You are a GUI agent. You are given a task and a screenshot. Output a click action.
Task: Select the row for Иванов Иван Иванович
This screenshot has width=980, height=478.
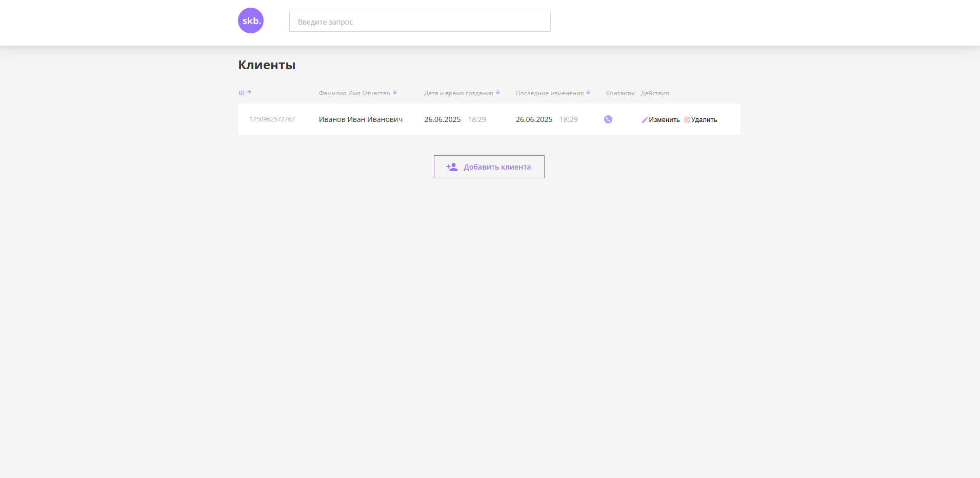(361, 119)
